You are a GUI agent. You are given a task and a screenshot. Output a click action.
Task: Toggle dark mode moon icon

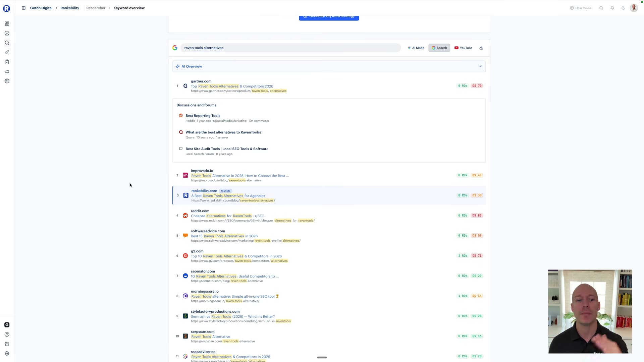tap(624, 8)
